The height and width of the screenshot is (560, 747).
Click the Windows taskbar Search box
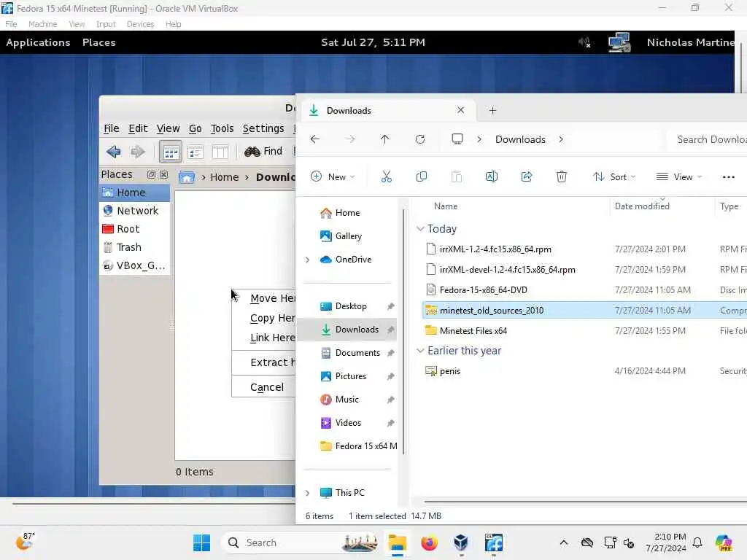click(301, 542)
